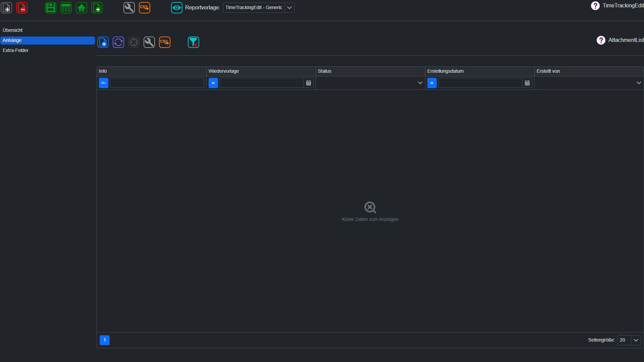Viewport: 644px width, 362px height.
Task: Open the Wiedervorlage calendar picker
Action: [309, 83]
